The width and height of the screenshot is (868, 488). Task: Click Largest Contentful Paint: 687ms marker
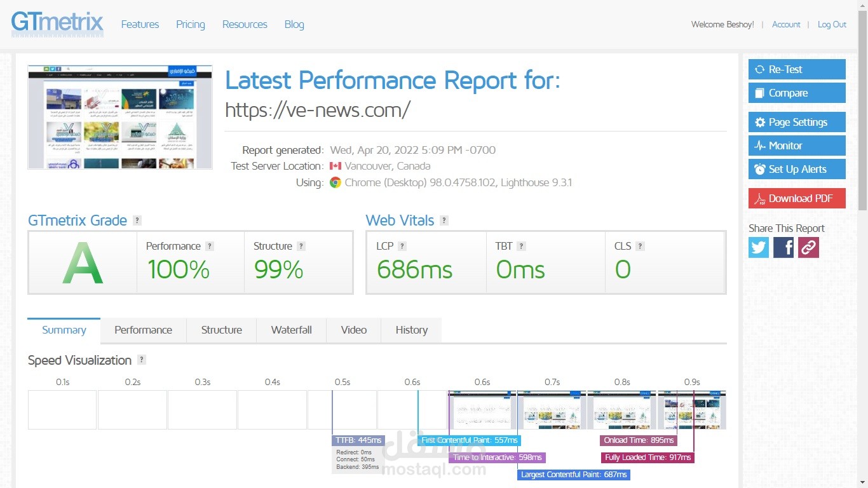click(574, 475)
